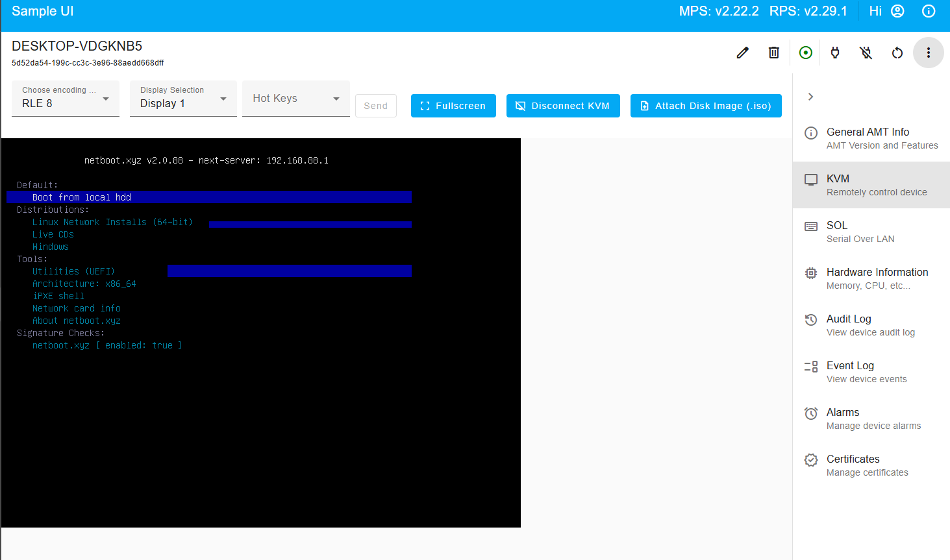
Task: Power off the device with the slashed plug icon
Action: coord(866,53)
